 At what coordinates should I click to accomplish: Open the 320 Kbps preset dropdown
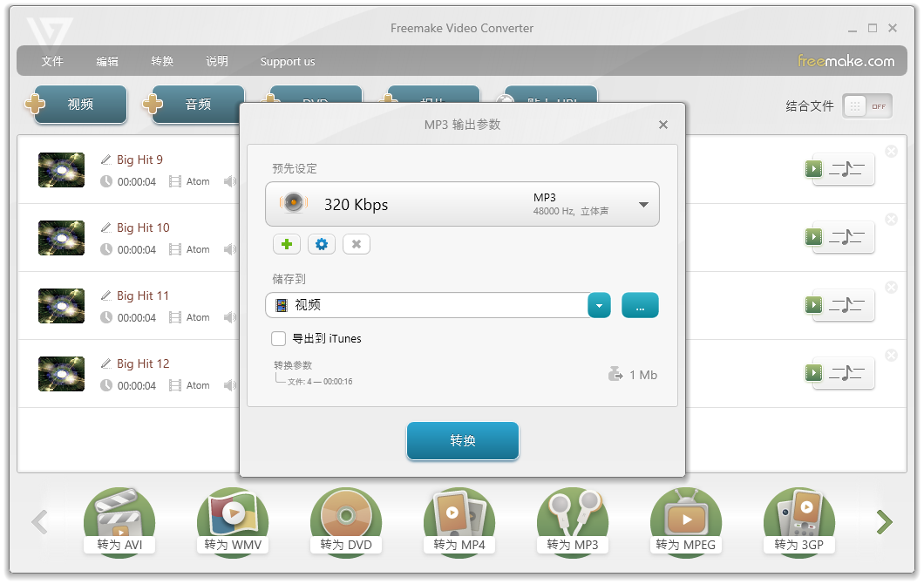(644, 204)
